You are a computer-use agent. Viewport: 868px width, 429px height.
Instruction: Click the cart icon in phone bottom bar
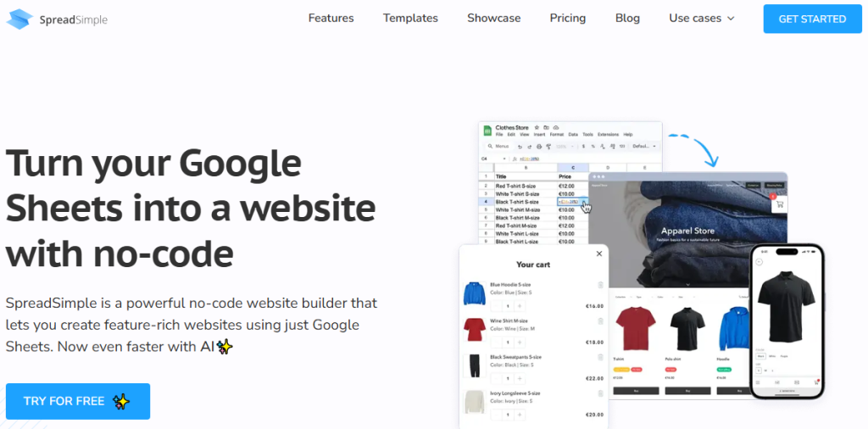(x=815, y=382)
